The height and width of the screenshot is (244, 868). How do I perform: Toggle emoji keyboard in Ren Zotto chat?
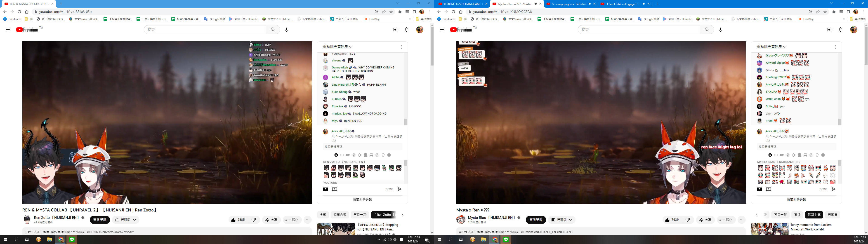pos(325,189)
